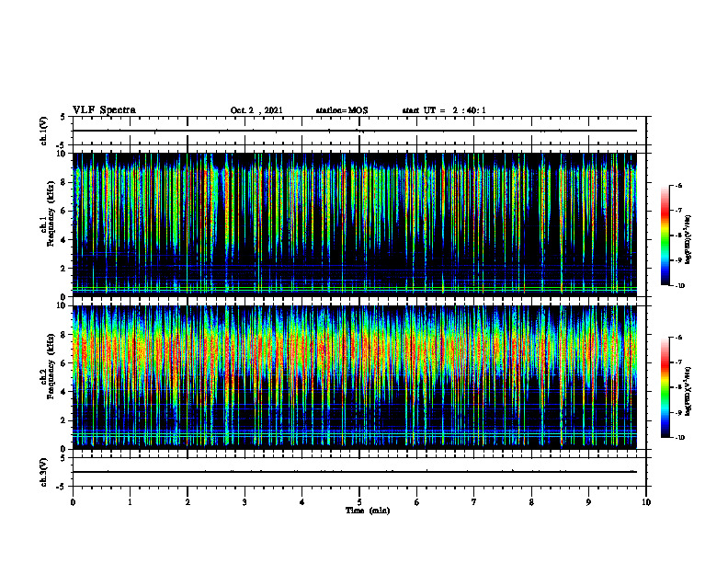Click the ch.1 spectrogram color scale bar
Viewport: 728px width, 563px height.
pos(665,236)
